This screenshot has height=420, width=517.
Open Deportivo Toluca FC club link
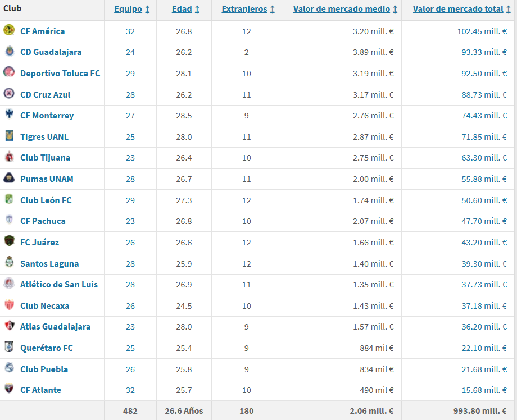(60, 73)
